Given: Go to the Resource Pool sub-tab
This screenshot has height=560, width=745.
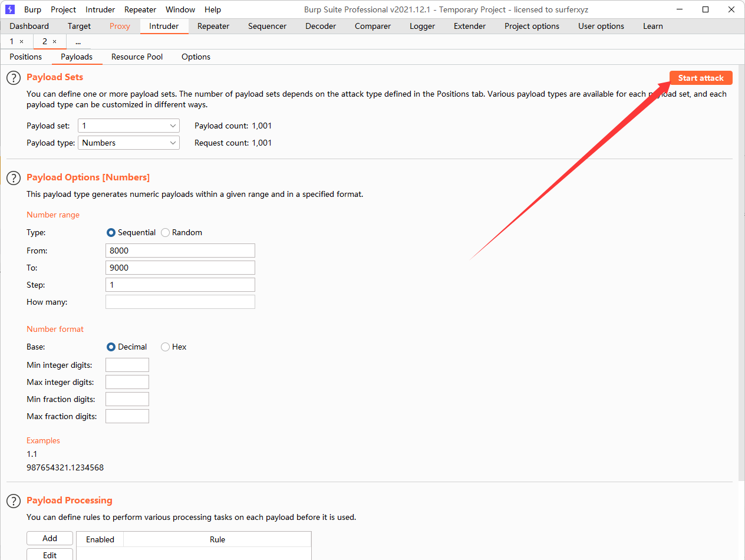Looking at the screenshot, I should click(x=137, y=57).
